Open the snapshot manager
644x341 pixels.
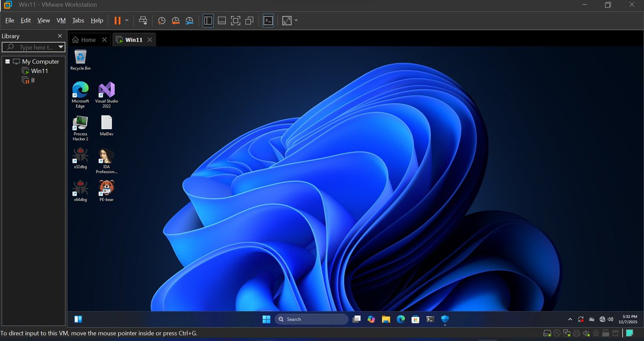tap(189, 20)
